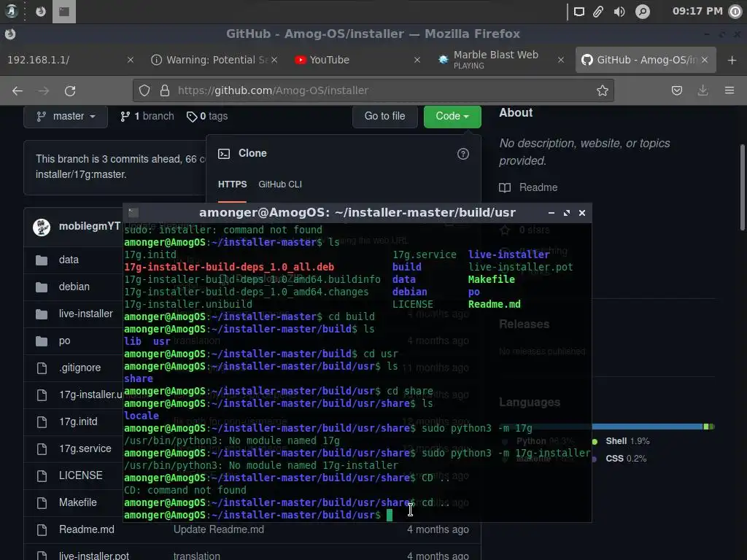Screen dimensions: 747x560
Task: Click the Firefox launcher in top panel
Action: [41, 12]
